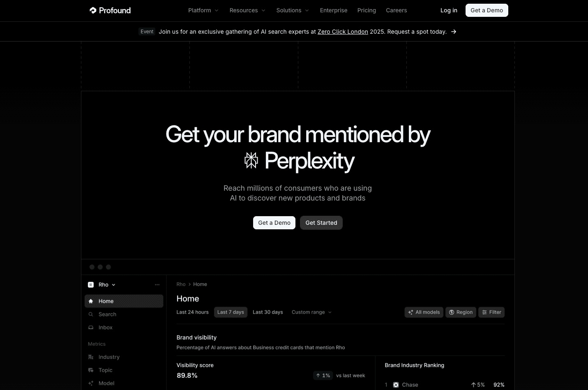Click the event banner arrow icon
Image resolution: width=588 pixels, height=390 pixels.
(454, 32)
